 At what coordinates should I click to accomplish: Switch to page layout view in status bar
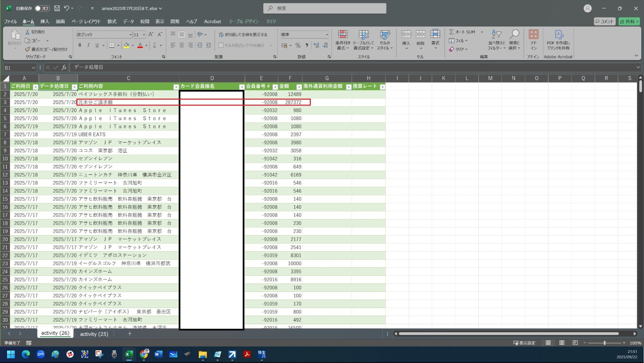click(561, 343)
